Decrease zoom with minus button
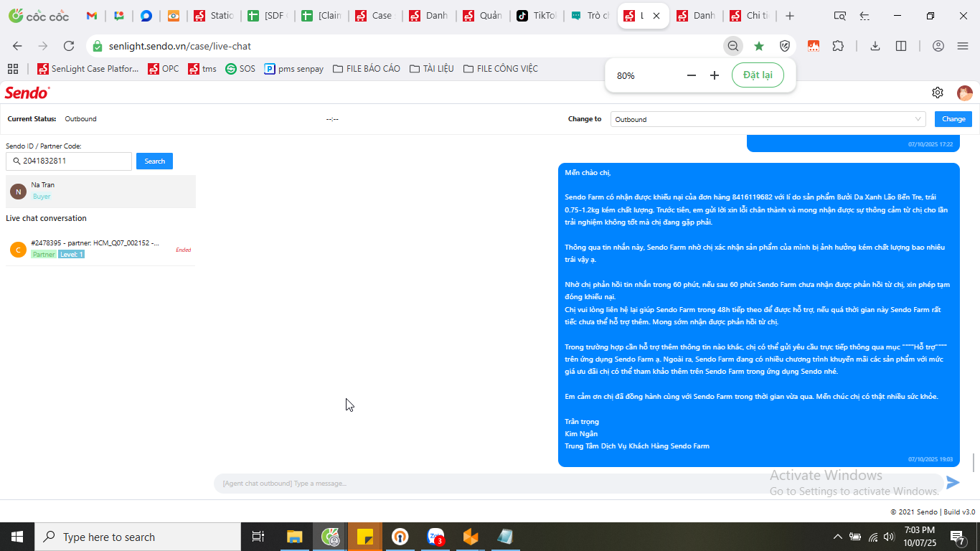 pyautogui.click(x=692, y=75)
